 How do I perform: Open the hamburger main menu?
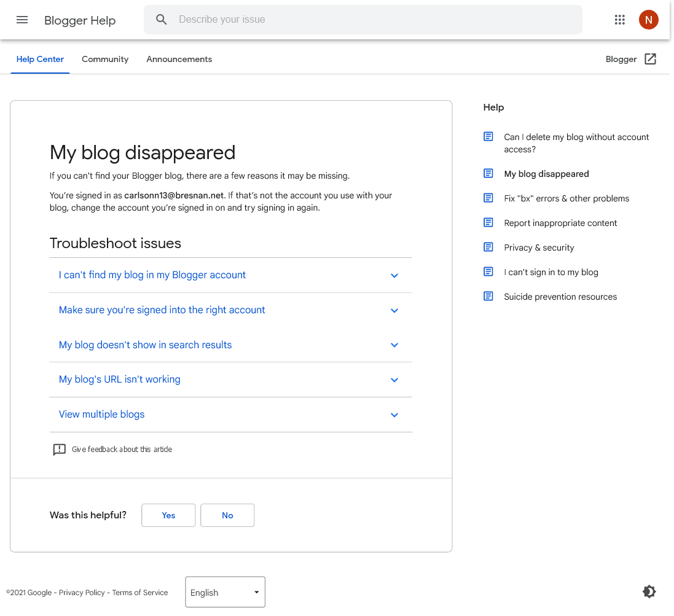click(22, 20)
